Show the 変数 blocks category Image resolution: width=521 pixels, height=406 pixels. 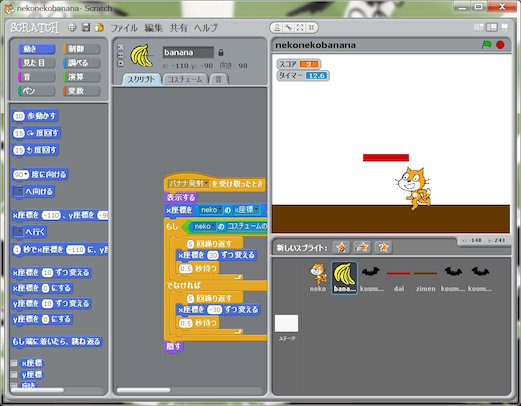point(82,91)
